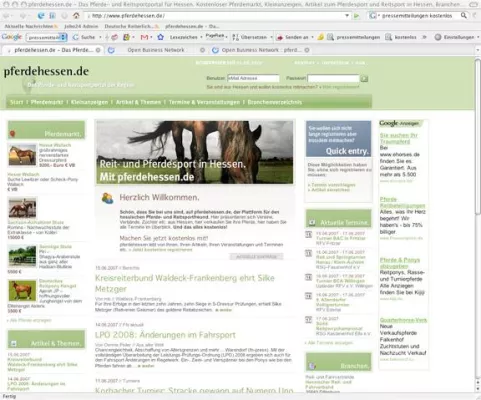Click the calendar icon for Turnier B&C in Fritzlar
481x400 pixels.
(309, 235)
